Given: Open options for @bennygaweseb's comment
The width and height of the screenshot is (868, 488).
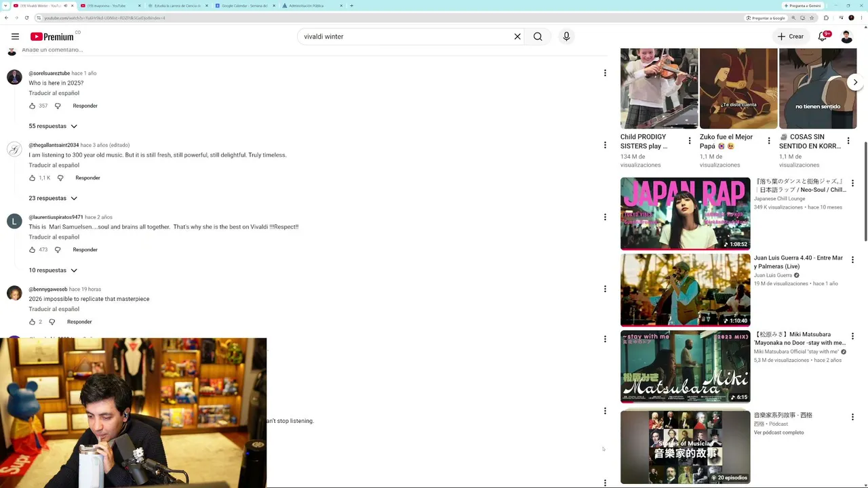Looking at the screenshot, I should (605, 289).
